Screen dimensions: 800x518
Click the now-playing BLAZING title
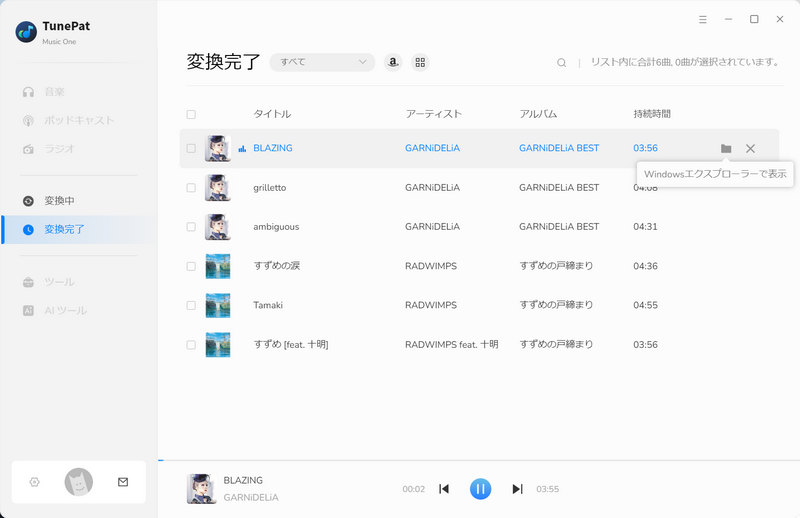tap(243, 480)
